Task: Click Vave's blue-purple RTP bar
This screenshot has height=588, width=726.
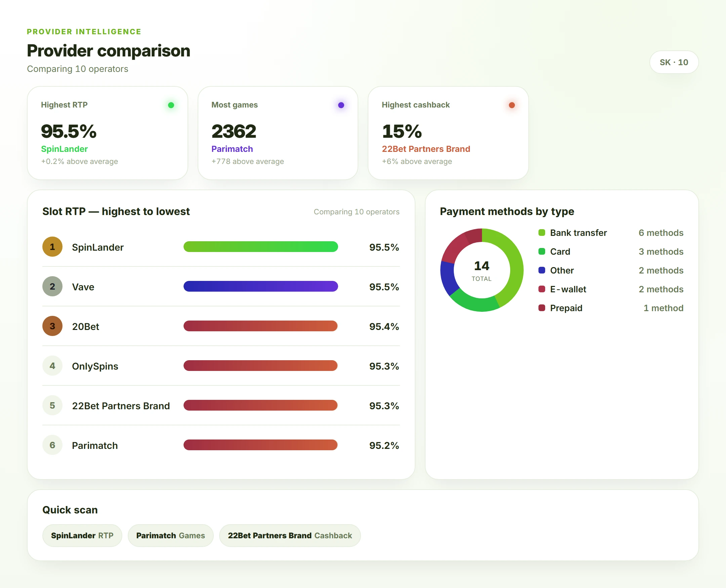Action: 260,287
